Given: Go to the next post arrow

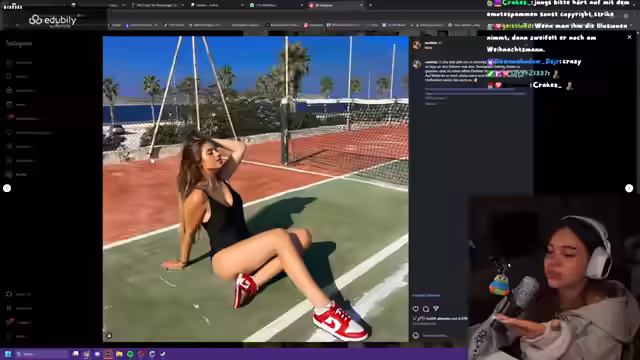Looking at the screenshot, I should click(629, 188).
